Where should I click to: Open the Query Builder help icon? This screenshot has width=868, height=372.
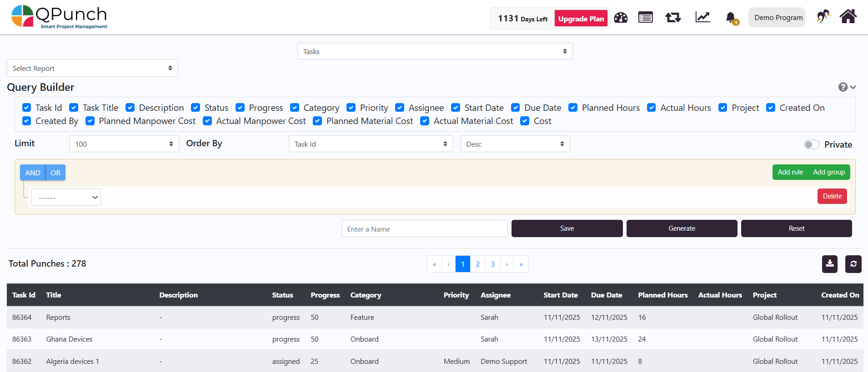[x=843, y=87]
